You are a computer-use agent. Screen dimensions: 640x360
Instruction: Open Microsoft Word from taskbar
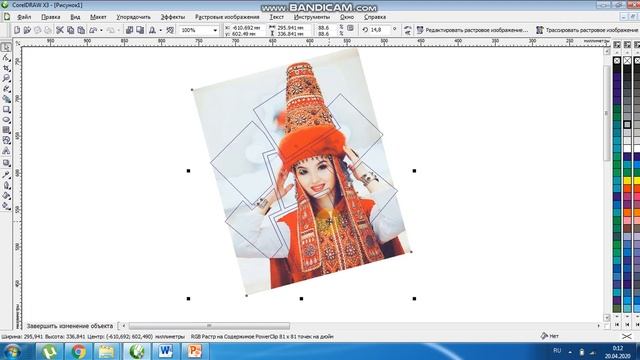click(x=165, y=351)
